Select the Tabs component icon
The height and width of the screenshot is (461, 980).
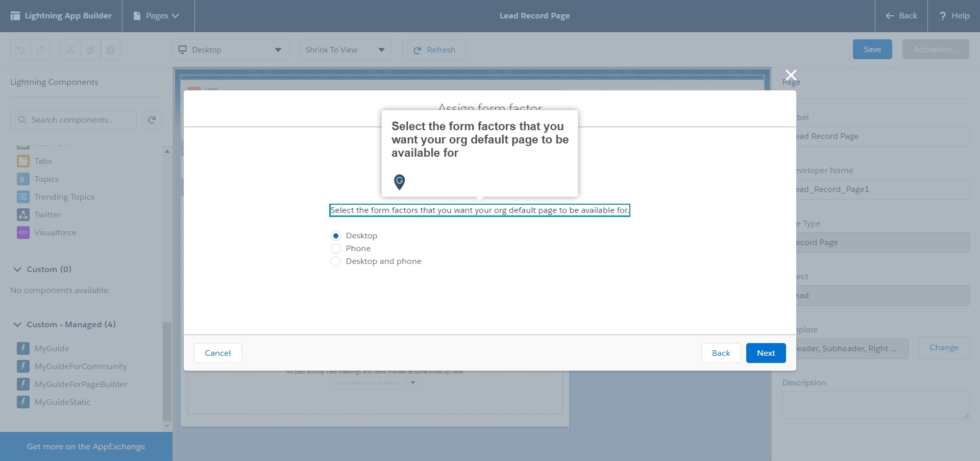tap(23, 161)
